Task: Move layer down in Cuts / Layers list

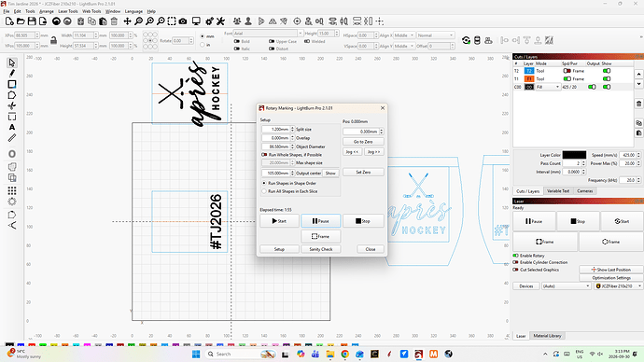Action: 638,84
